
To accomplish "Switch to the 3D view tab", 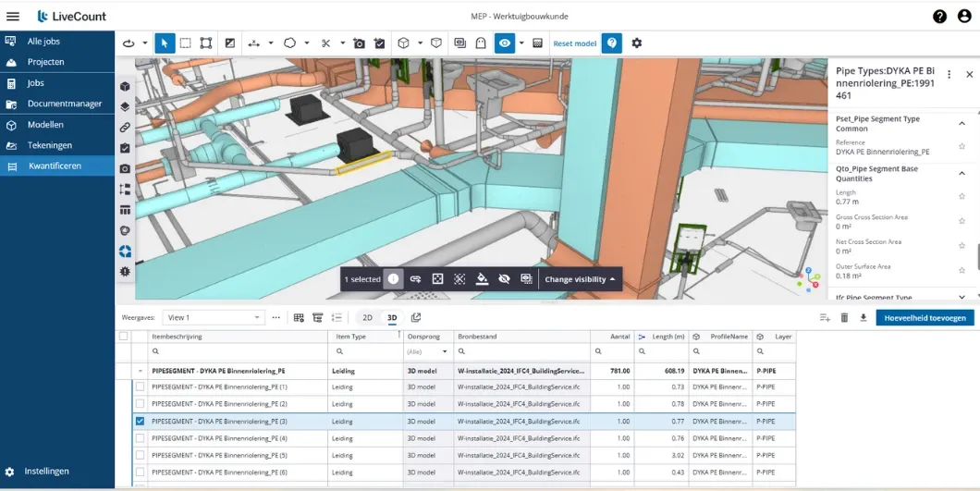I will (x=392, y=318).
